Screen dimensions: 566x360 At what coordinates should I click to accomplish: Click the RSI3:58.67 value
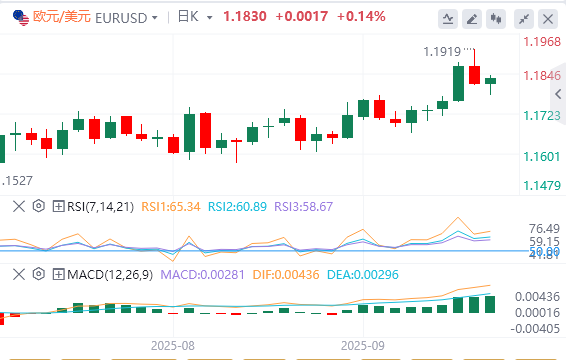303,207
